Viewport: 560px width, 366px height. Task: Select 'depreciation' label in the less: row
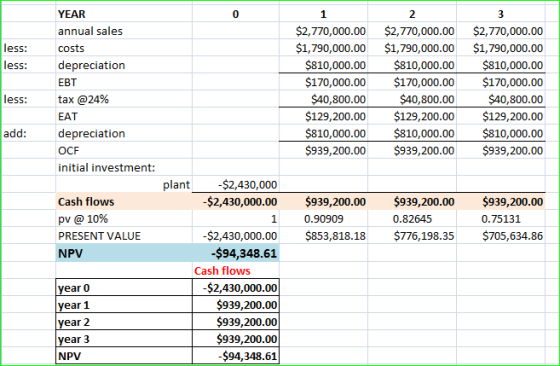tap(124, 65)
